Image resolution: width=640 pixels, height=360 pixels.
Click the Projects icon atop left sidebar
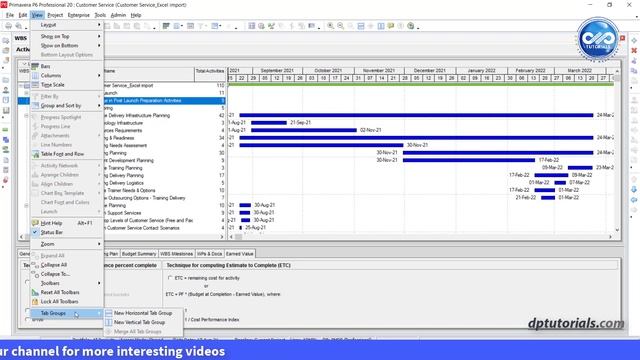pos(6,41)
